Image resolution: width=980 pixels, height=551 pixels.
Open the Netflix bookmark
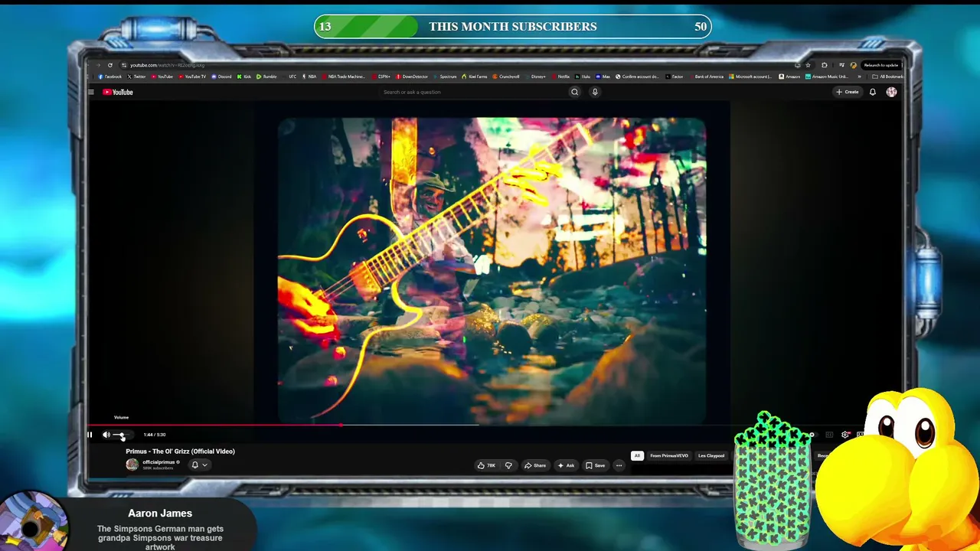point(561,77)
